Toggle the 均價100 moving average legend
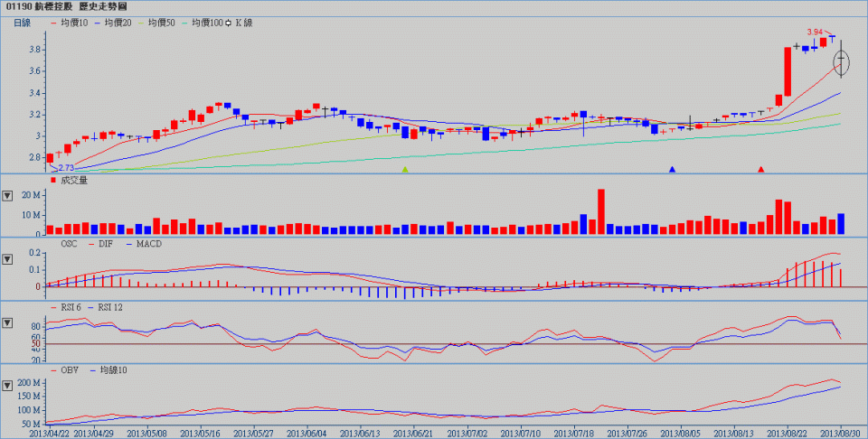Viewport: 868px width, 439px height. (x=206, y=20)
